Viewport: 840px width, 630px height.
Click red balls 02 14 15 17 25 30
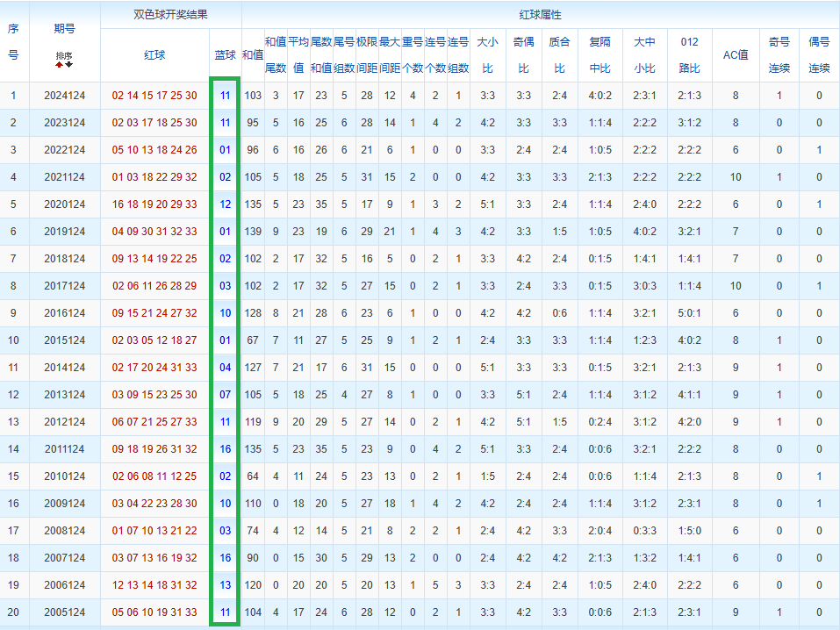154,96
